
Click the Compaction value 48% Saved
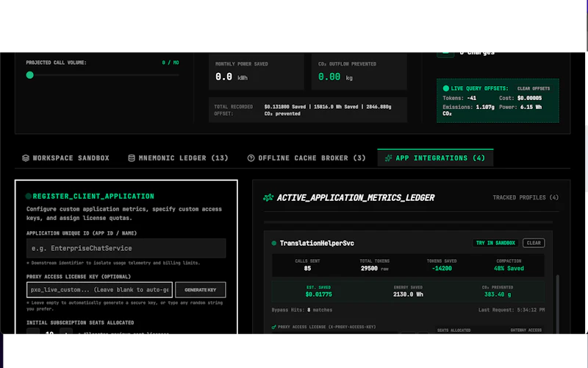coord(509,269)
